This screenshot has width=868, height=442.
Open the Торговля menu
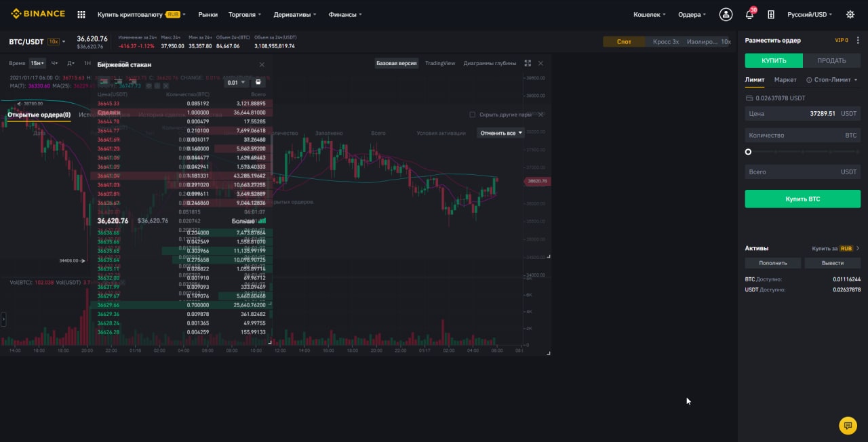point(245,14)
